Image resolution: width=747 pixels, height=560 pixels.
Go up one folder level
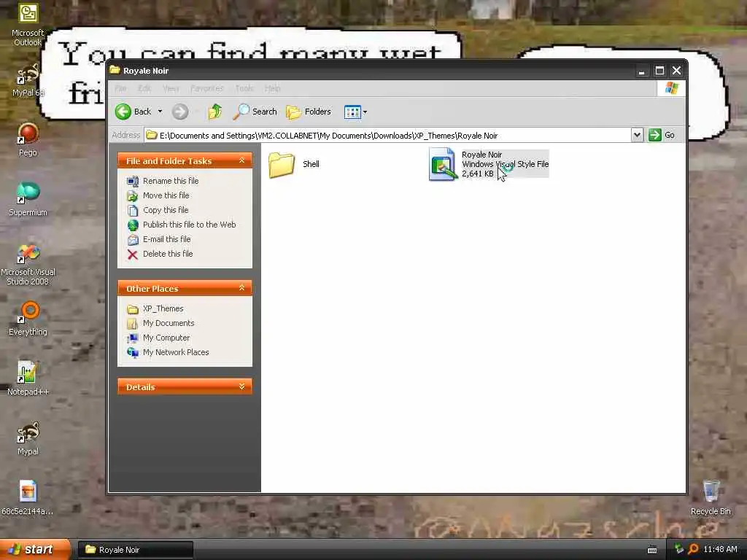(215, 112)
